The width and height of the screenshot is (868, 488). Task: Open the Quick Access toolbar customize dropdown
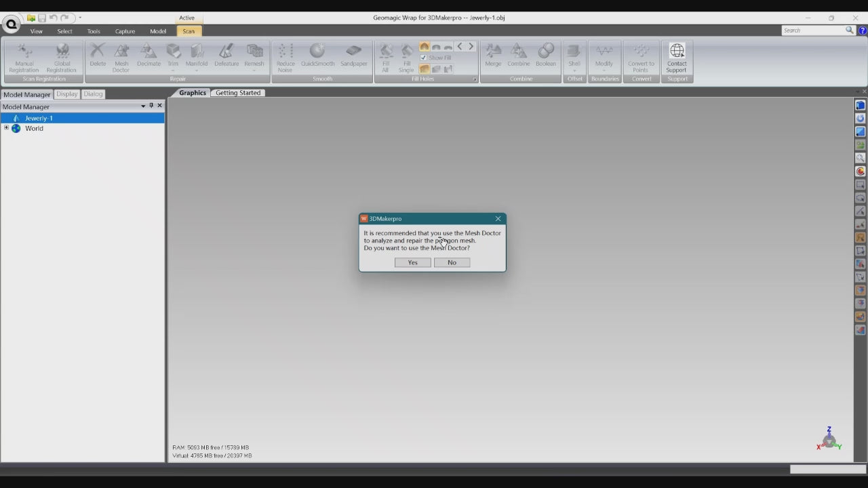point(80,18)
